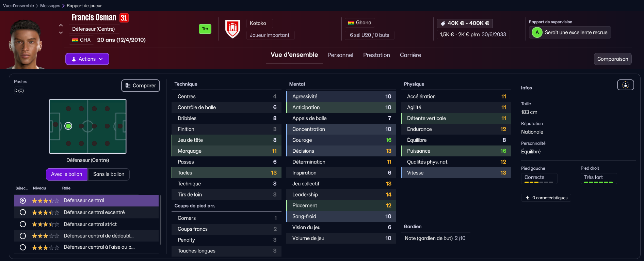Click the Pied droit strength bar
The height and width of the screenshot is (261, 644).
click(598, 183)
